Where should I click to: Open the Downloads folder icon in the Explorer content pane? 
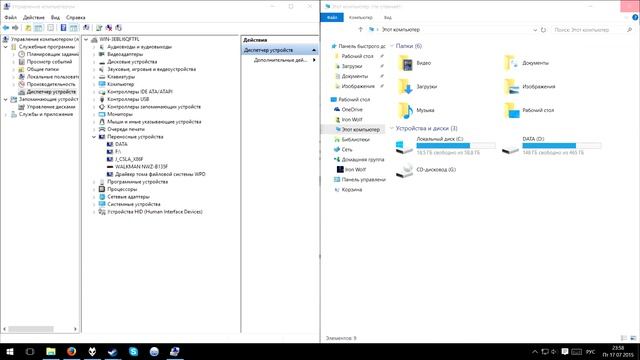(406, 87)
